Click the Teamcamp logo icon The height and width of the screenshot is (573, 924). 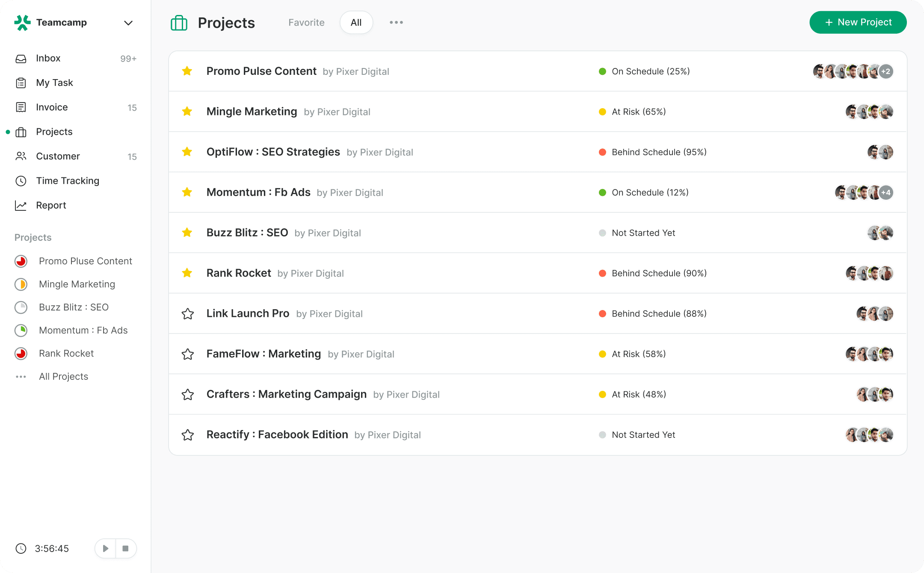pyautogui.click(x=22, y=23)
